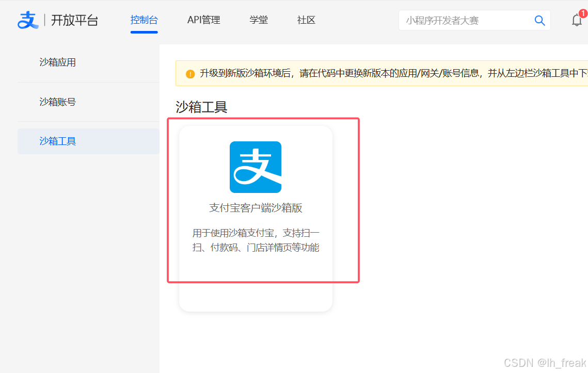This screenshot has width=588, height=373.
Task: Select 沙箱应用 in the sidebar
Action: tap(58, 62)
